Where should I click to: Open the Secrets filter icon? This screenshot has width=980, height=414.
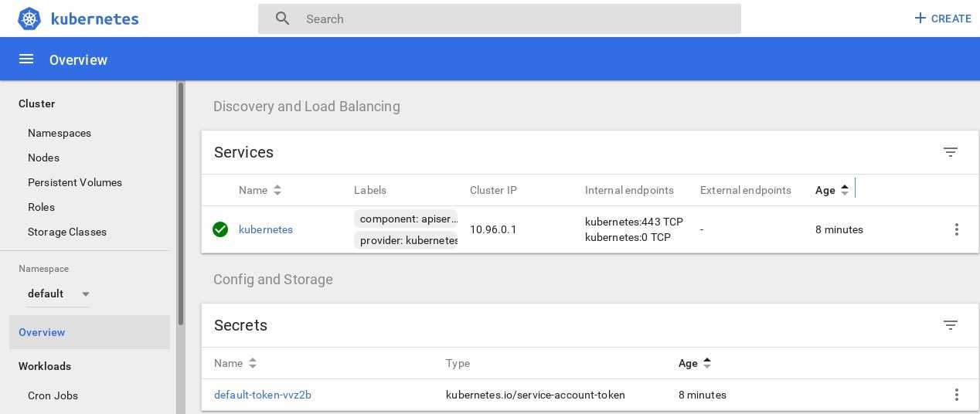(951, 325)
